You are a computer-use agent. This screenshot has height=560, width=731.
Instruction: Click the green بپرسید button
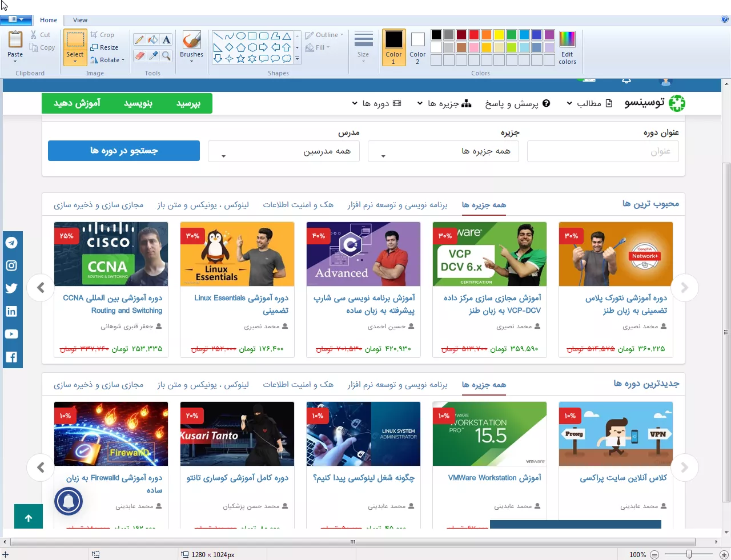188,103
